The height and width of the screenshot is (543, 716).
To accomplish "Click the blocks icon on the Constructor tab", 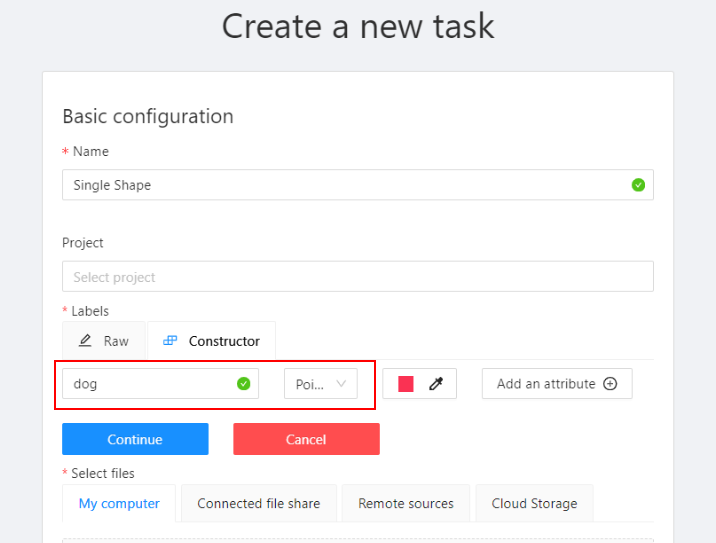I will tap(170, 341).
